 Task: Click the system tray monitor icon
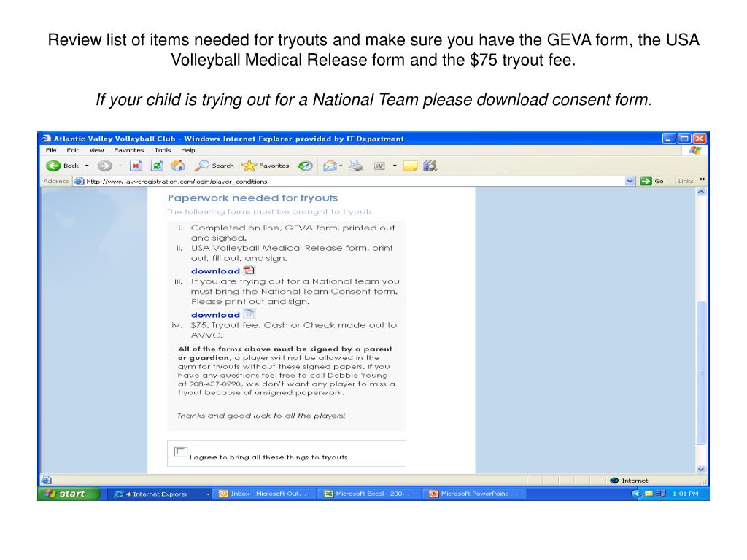pos(660,494)
